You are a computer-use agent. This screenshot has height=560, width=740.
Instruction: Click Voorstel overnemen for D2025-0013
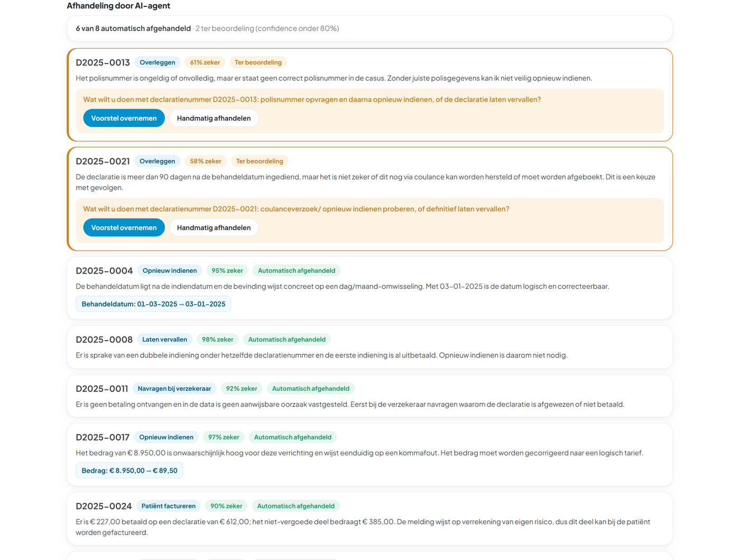coord(124,118)
